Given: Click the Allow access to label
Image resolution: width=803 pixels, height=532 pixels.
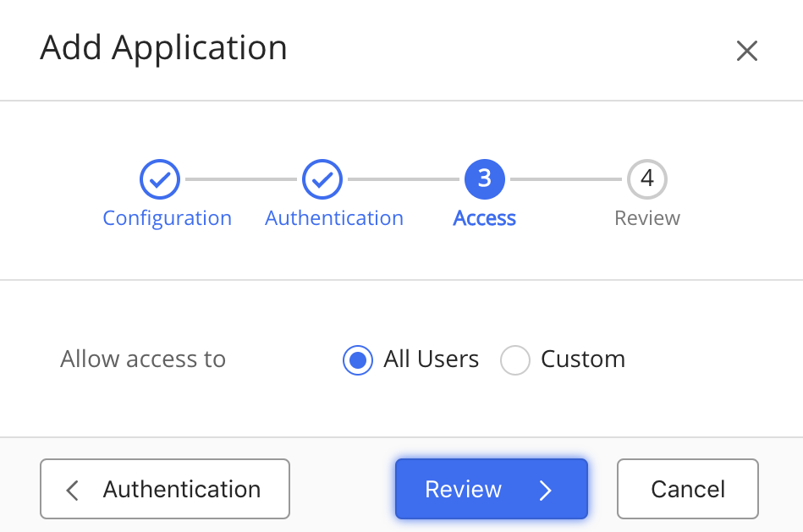Looking at the screenshot, I should [143, 359].
